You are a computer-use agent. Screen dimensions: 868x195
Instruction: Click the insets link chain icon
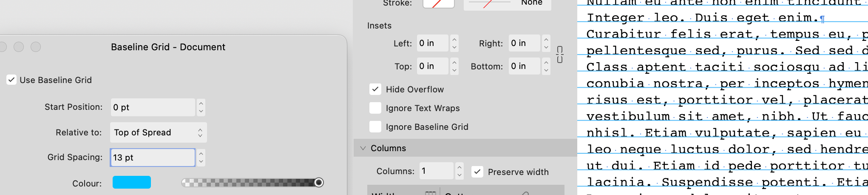tap(560, 54)
